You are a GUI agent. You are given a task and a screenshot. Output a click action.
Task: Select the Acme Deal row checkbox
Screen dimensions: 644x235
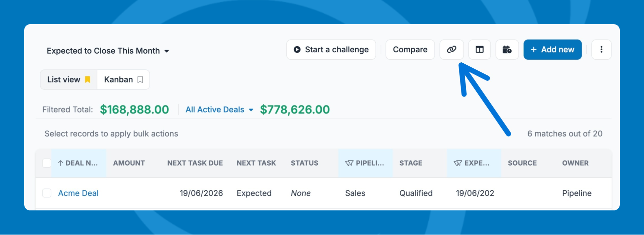click(47, 193)
